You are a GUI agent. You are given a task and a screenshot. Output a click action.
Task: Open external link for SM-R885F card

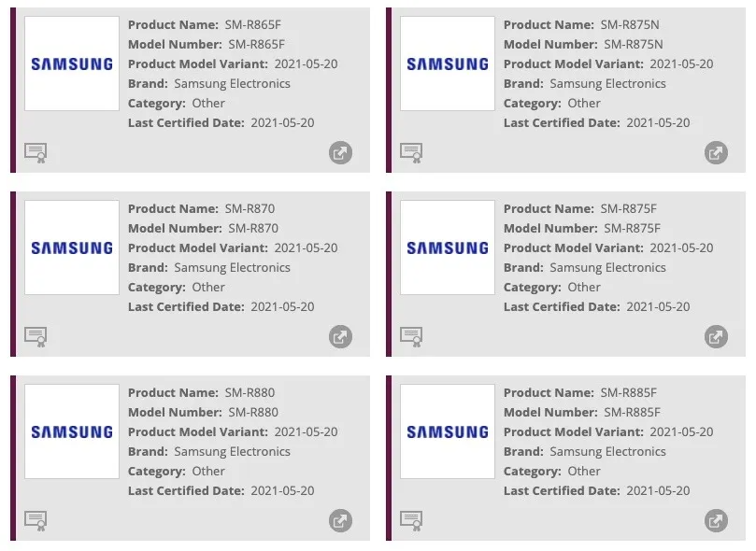[x=716, y=521]
